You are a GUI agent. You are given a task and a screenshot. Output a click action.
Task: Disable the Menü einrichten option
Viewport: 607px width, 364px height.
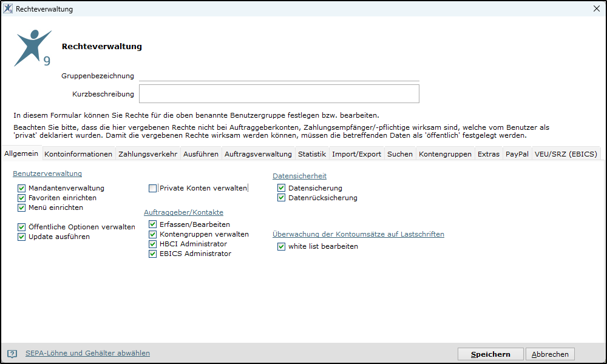tap(22, 207)
